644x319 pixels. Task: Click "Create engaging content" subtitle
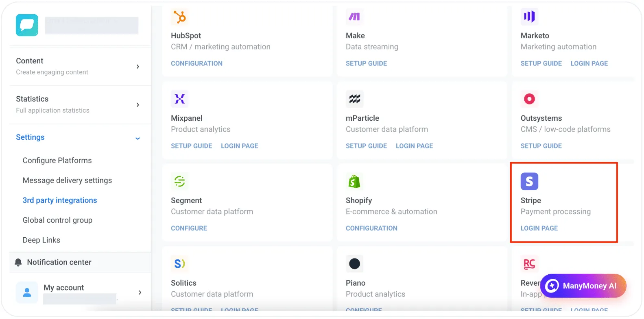pyautogui.click(x=52, y=72)
